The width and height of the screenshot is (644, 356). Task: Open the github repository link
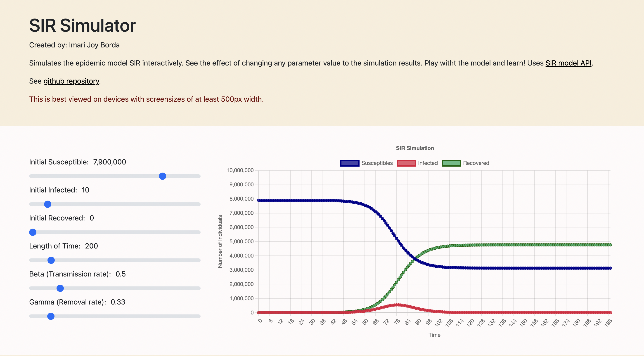click(x=71, y=81)
